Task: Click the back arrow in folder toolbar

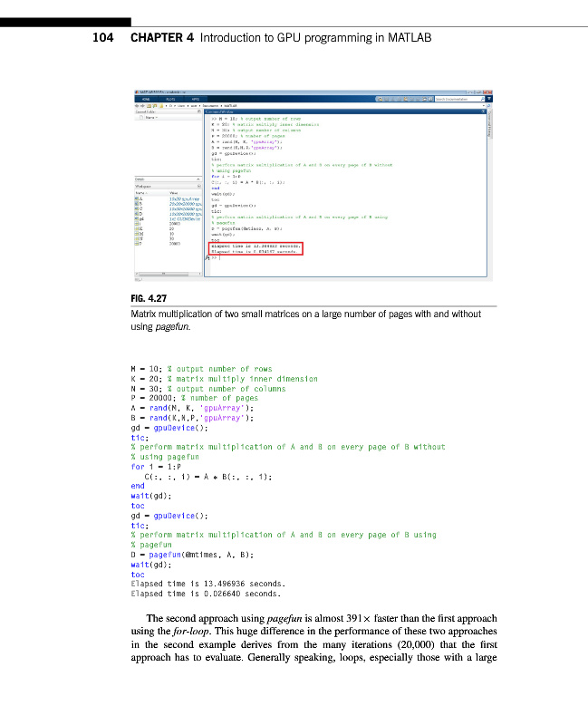Action: click(x=136, y=106)
